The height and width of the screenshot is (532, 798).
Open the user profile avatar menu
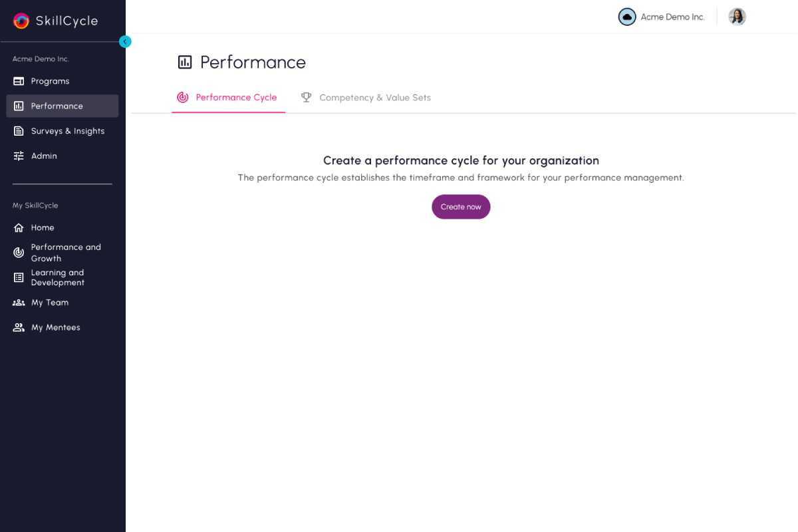(x=737, y=17)
